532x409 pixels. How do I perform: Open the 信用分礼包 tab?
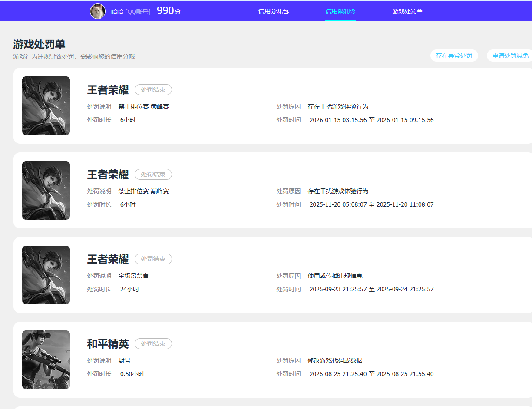click(274, 11)
